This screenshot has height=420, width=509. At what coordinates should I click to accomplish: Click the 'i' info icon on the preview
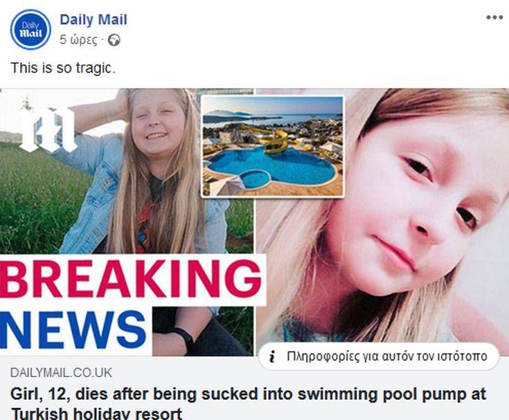[x=273, y=356]
